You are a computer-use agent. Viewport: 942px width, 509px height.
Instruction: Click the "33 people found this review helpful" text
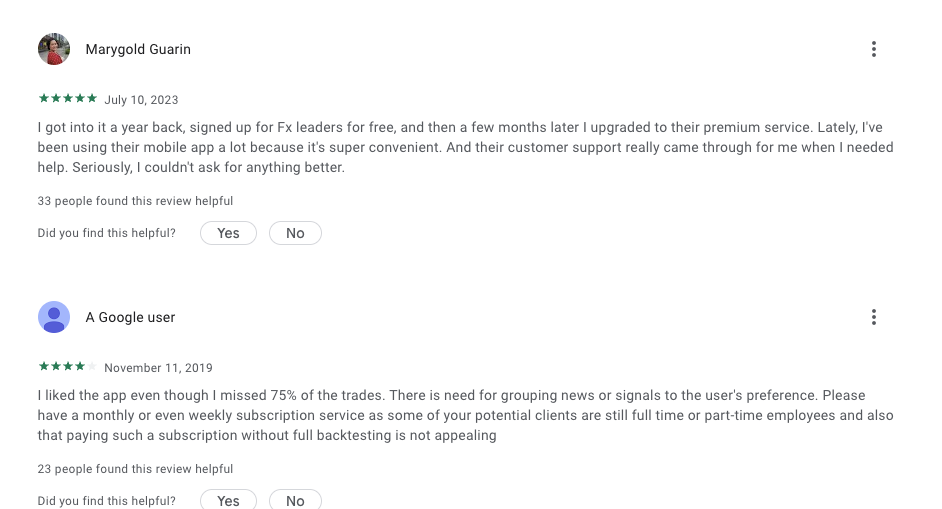coord(135,201)
